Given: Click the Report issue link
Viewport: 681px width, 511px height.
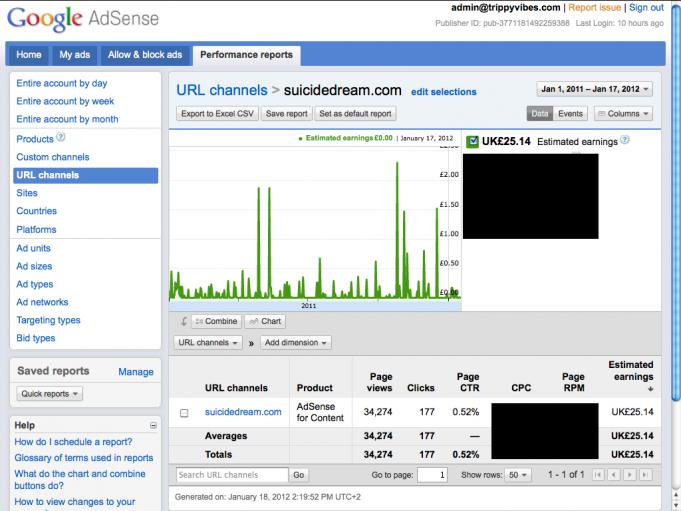Looking at the screenshot, I should [594, 8].
